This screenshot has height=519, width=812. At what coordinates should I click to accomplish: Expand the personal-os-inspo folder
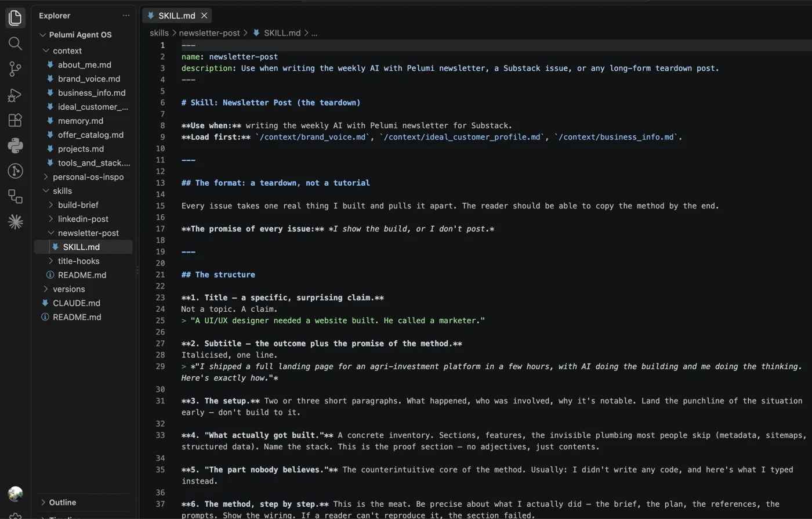pos(46,177)
